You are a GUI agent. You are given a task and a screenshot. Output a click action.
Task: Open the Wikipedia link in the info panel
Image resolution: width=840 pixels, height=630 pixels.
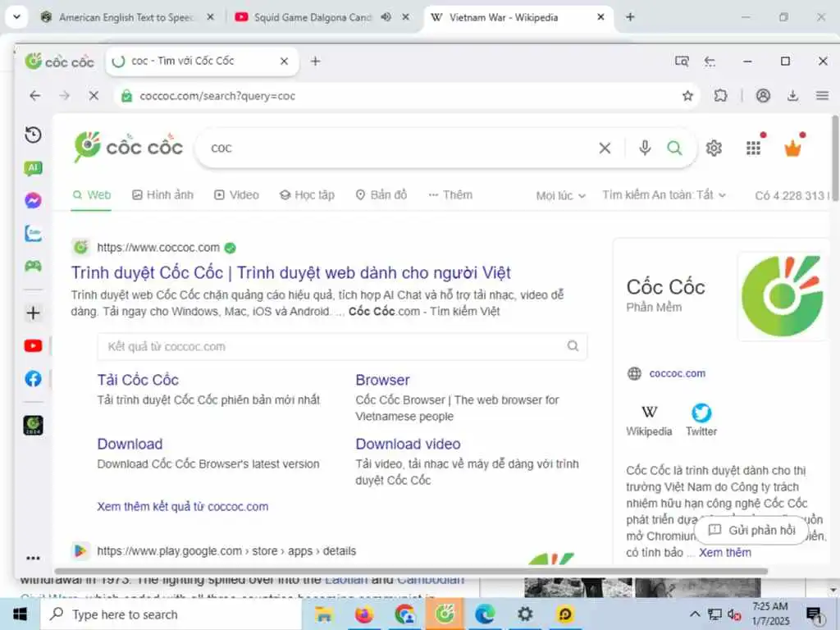pyautogui.click(x=649, y=421)
